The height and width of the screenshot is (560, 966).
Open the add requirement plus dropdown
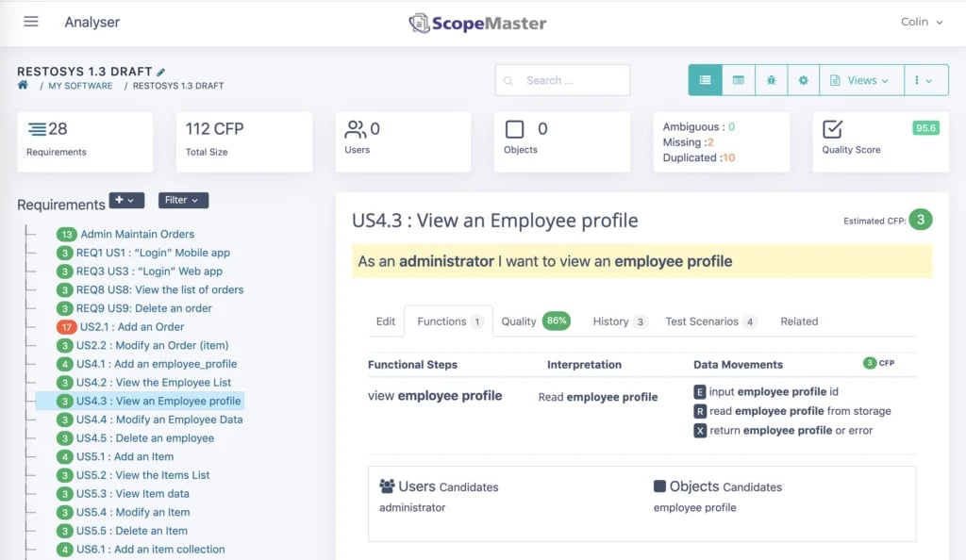coord(126,200)
